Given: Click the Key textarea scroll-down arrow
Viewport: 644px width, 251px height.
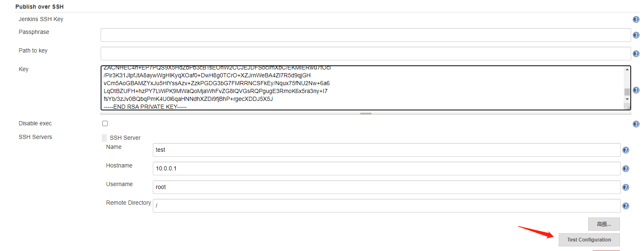Looking at the screenshot, I should [627, 99].
